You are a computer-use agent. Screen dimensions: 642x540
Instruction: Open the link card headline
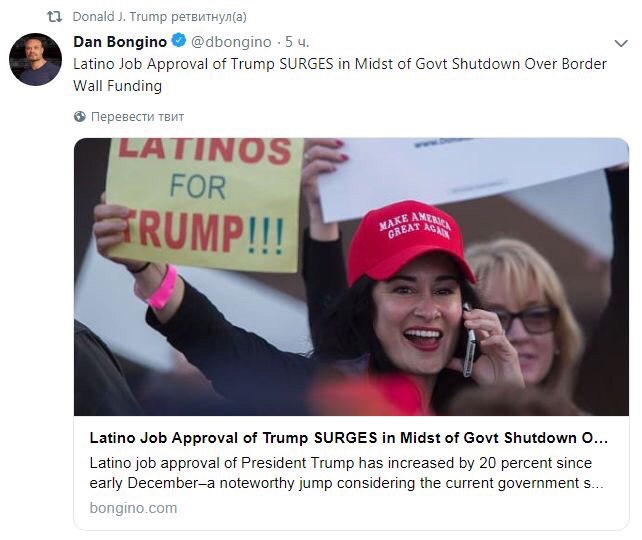349,438
